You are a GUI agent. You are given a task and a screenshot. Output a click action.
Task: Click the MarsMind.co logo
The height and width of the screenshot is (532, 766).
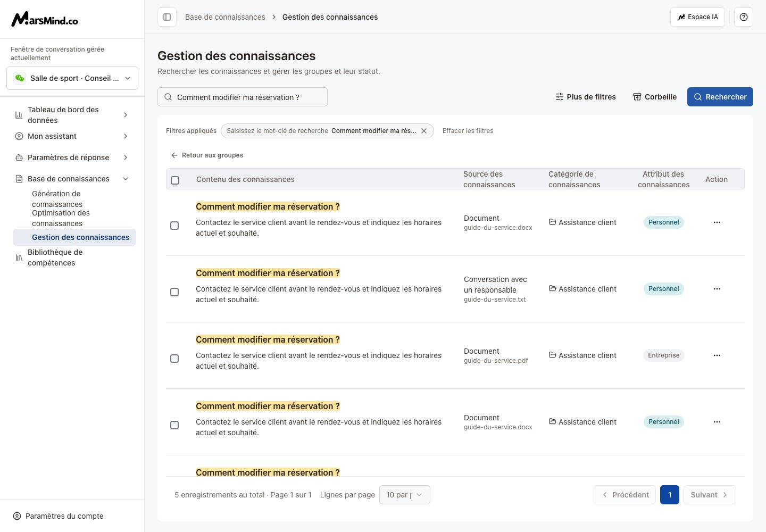point(45,19)
